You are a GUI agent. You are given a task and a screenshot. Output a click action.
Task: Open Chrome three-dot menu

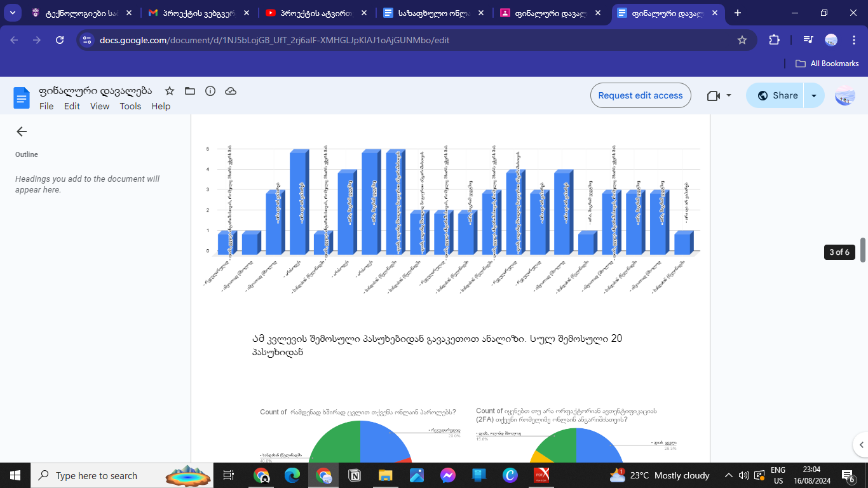(853, 40)
